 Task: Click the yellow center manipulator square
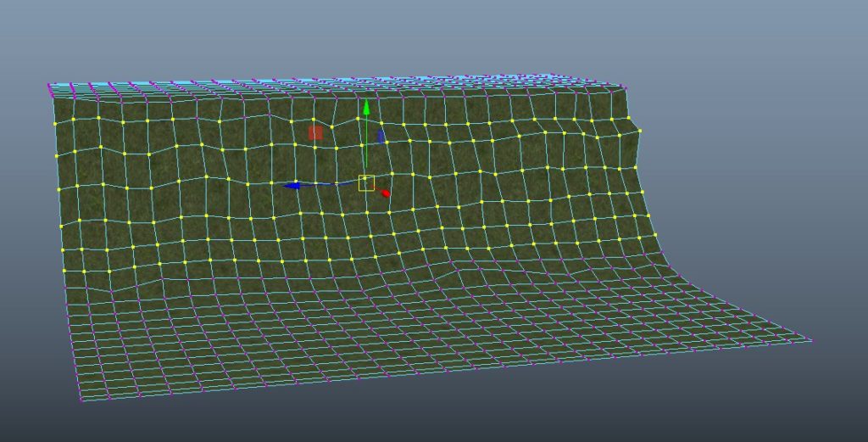(x=366, y=182)
